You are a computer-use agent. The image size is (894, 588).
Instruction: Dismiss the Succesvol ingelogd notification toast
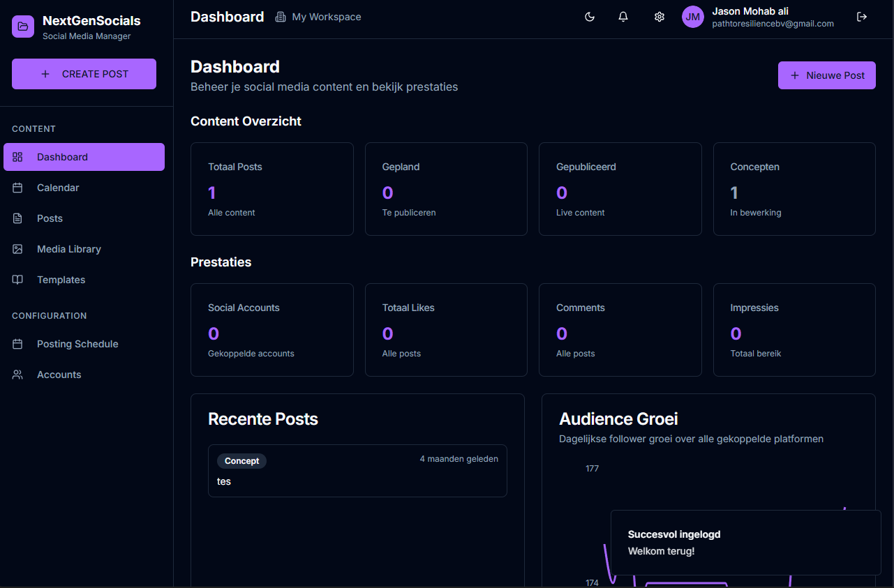coord(745,543)
